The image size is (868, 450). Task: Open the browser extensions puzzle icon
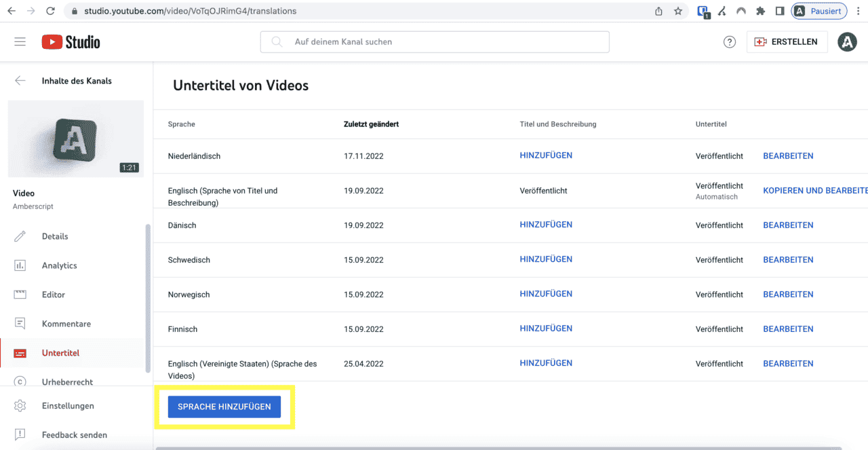click(761, 11)
